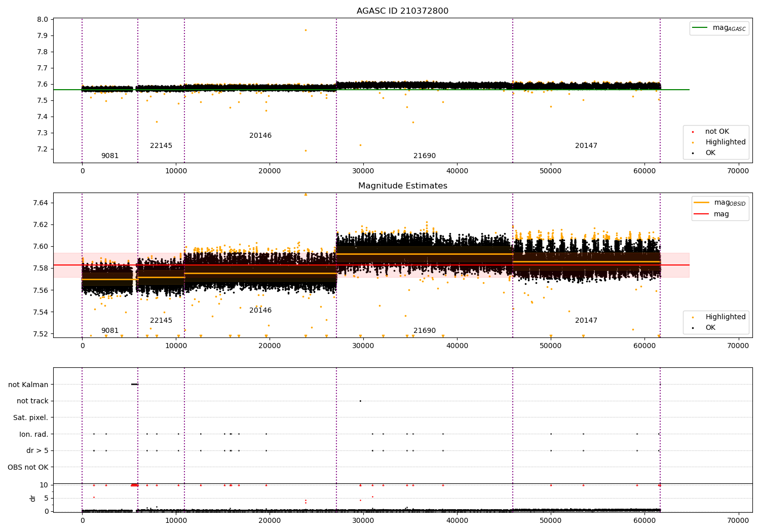Click the "not track" row label
Screen dimensions: 760x532
pyautogui.click(x=32, y=401)
